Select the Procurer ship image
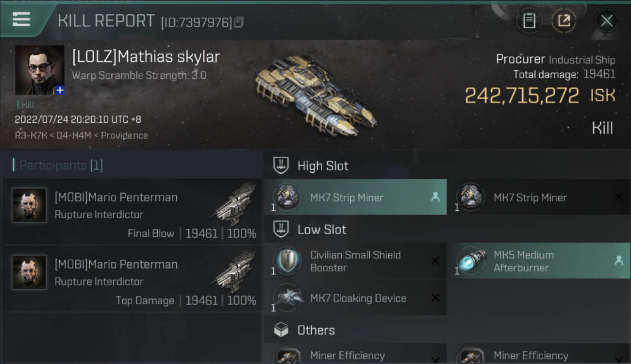The height and width of the screenshot is (364, 631). pyautogui.click(x=315, y=95)
